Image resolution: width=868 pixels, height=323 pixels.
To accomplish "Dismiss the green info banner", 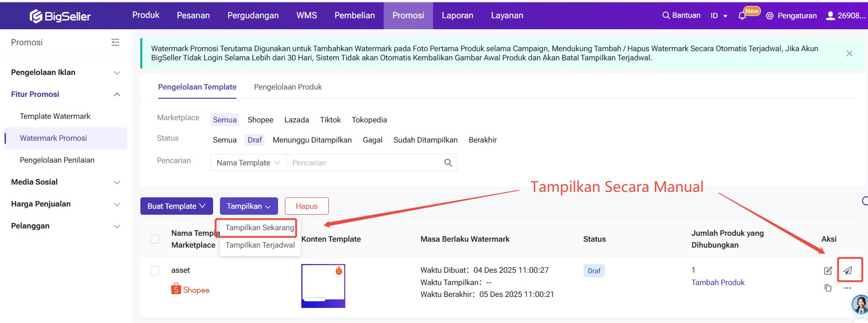I will 849,53.
